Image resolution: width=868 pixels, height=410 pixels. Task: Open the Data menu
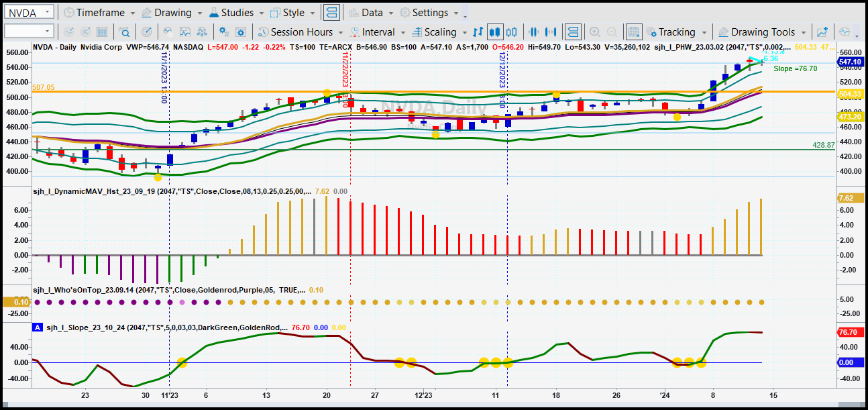(x=371, y=13)
